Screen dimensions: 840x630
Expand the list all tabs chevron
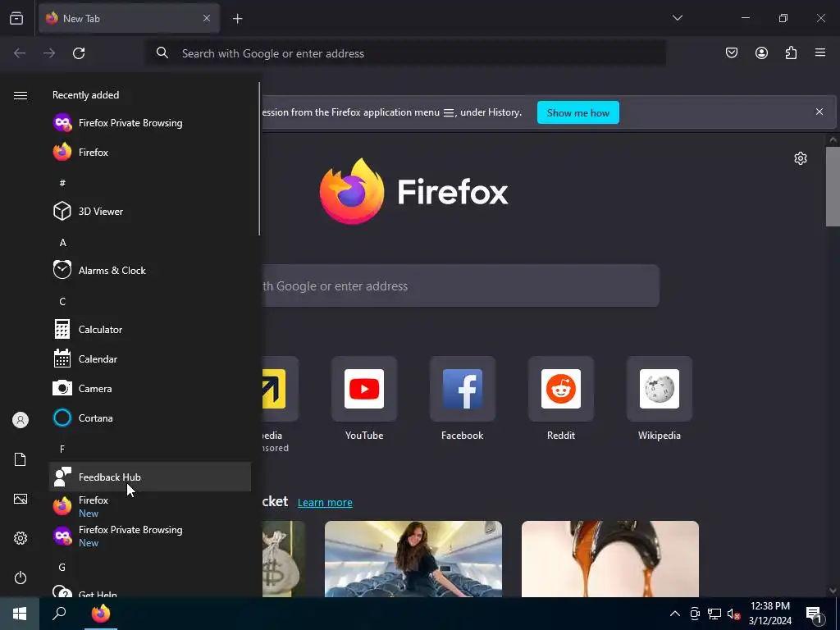pos(677,18)
